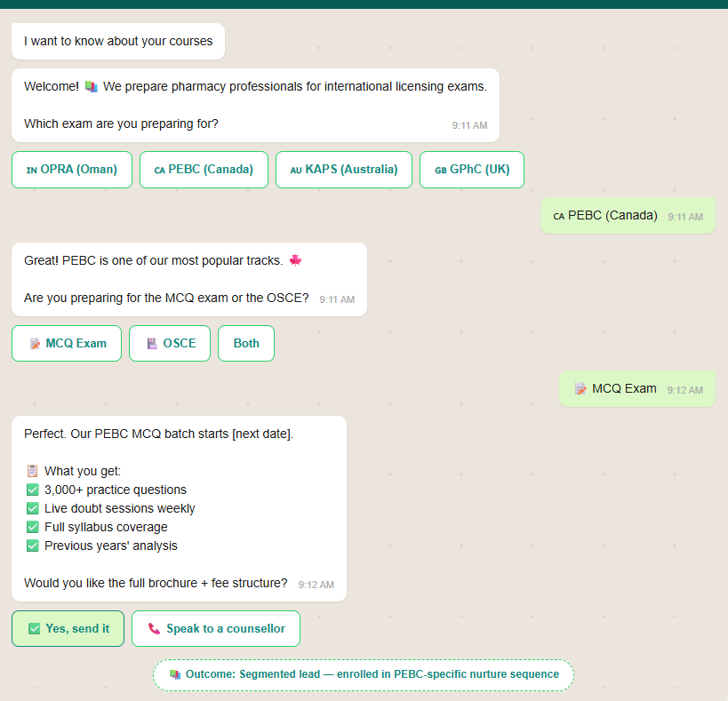Viewport: 728px width, 701px height.
Task: Select the "OPRA (Oman)" quick reply
Action: 71,169
